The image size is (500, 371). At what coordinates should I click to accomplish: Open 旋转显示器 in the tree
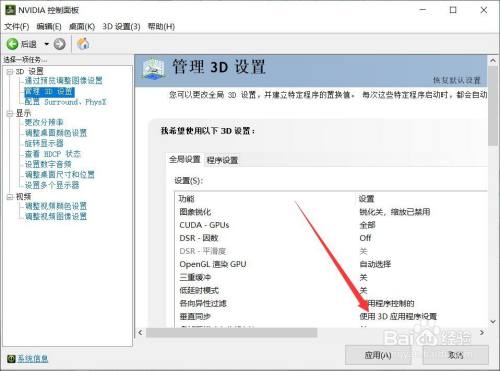click(x=44, y=143)
